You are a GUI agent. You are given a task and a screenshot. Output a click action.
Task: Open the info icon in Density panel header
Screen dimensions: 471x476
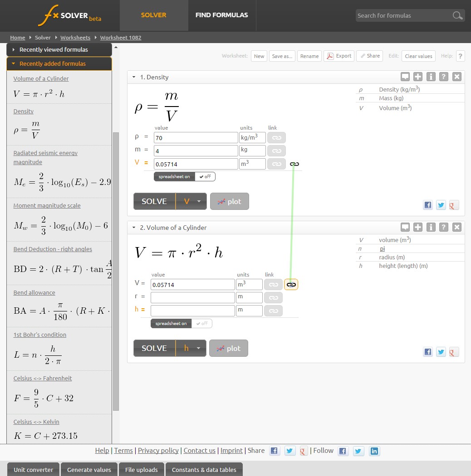pyautogui.click(x=431, y=77)
